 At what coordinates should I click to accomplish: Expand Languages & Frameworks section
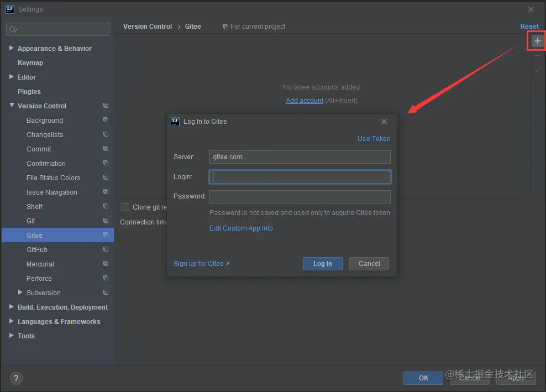[12, 321]
